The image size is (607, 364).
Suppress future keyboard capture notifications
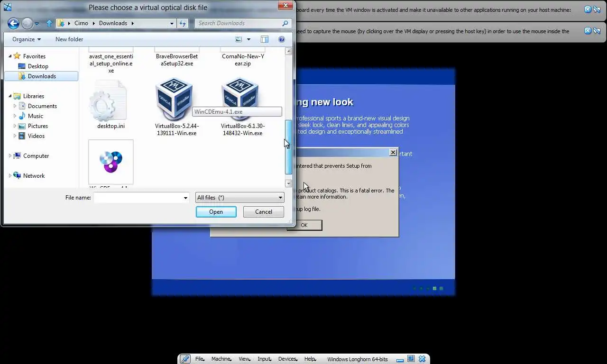(x=597, y=9)
